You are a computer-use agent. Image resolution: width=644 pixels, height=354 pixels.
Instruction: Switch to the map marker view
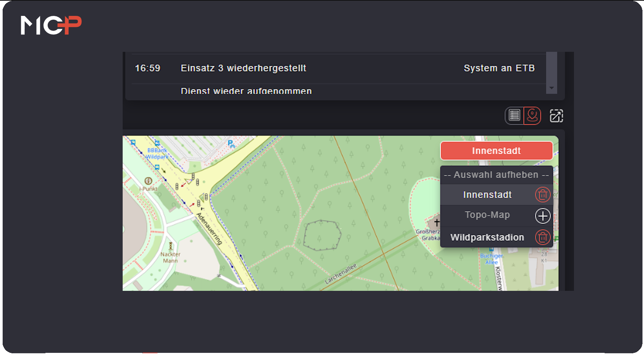pyautogui.click(x=532, y=115)
